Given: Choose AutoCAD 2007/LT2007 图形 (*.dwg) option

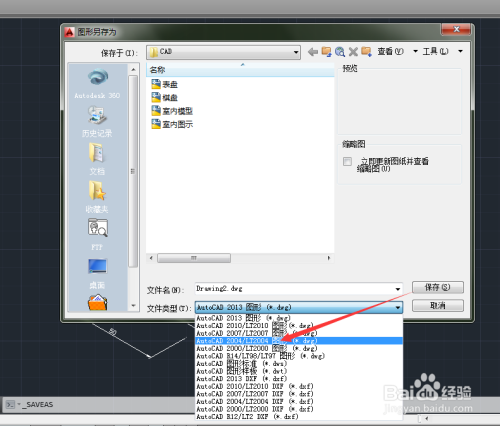Looking at the screenshot, I should pyautogui.click(x=299, y=333).
